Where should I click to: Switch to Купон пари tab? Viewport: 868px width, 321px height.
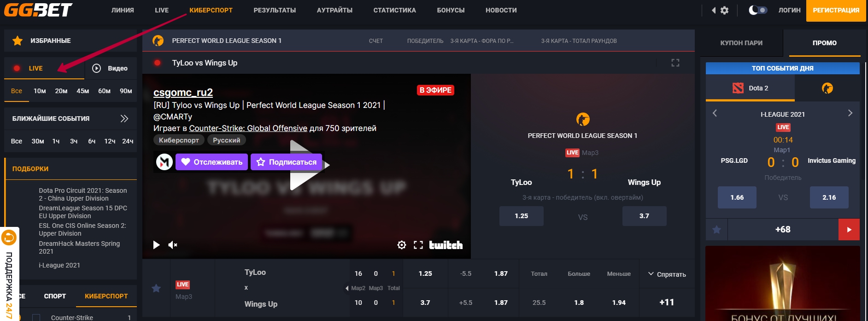741,43
